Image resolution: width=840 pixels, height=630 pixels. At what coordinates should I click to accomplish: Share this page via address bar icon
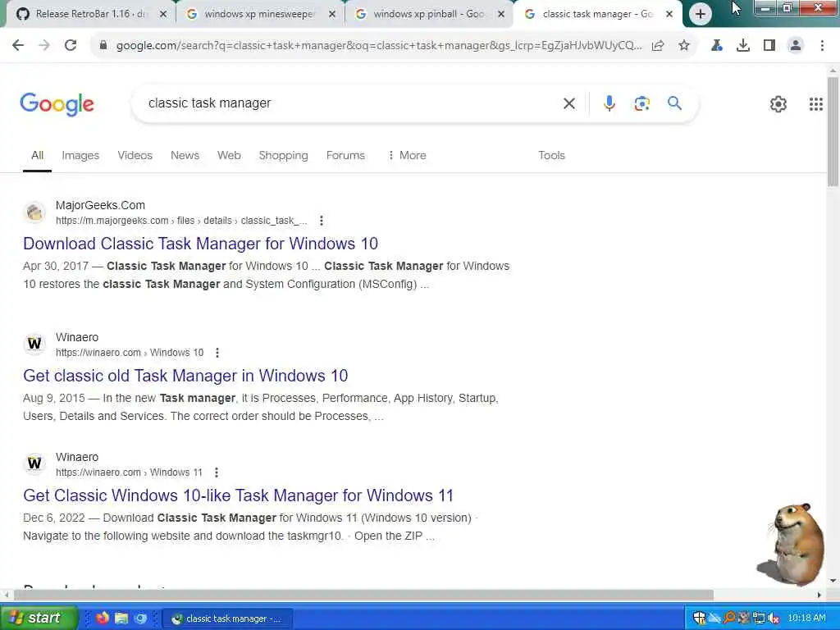coord(658,46)
